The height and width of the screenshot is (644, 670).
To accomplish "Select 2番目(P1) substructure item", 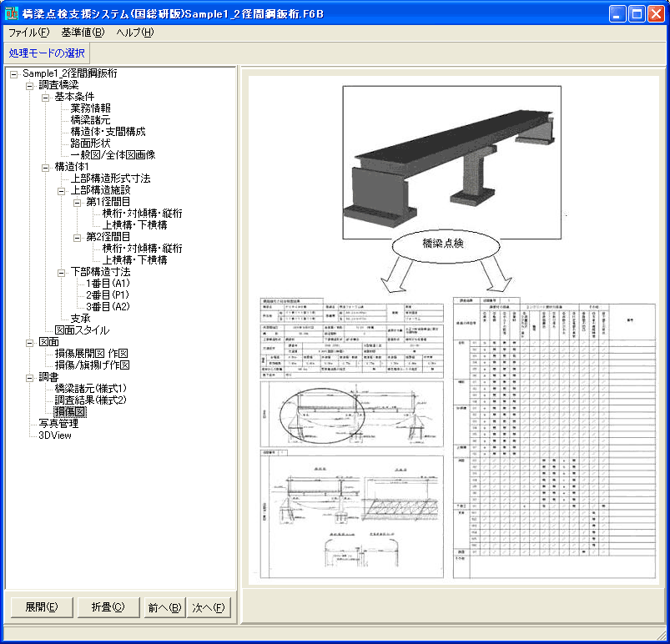I will click(108, 294).
